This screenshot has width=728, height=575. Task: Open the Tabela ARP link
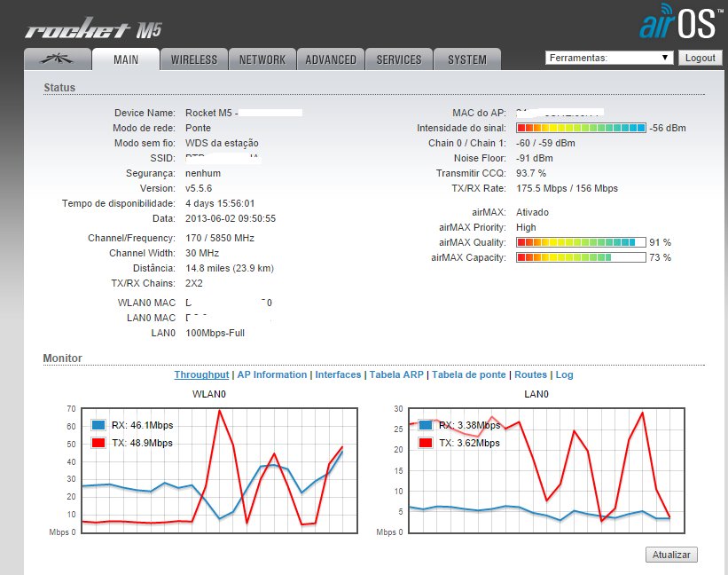pos(396,374)
